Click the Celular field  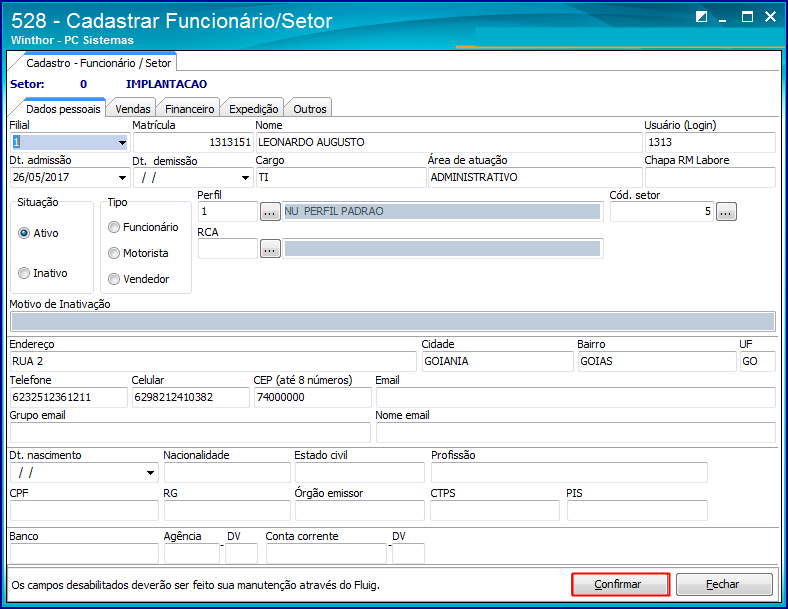pyautogui.click(x=190, y=397)
